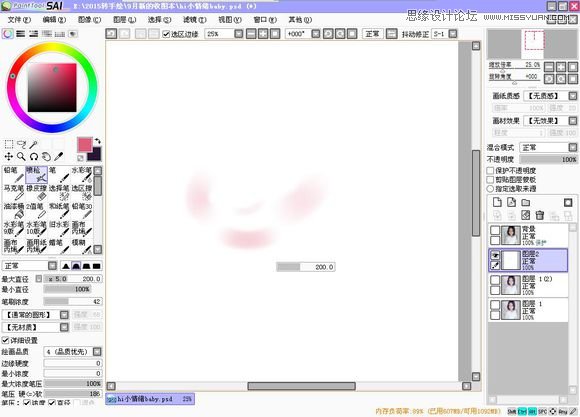This screenshot has width=580, height=417.
Task: Adjust the layer 不透明度 opacity slider
Action: coord(549,159)
